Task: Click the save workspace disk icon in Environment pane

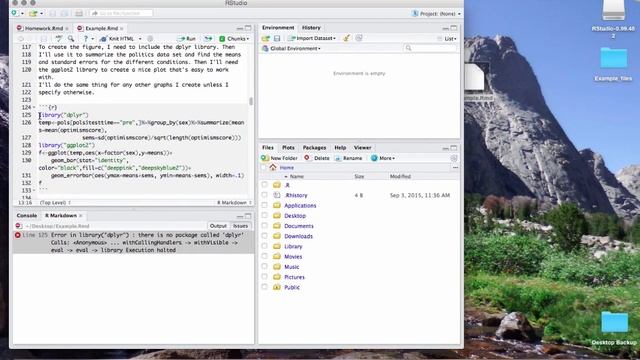Action: (x=277, y=38)
